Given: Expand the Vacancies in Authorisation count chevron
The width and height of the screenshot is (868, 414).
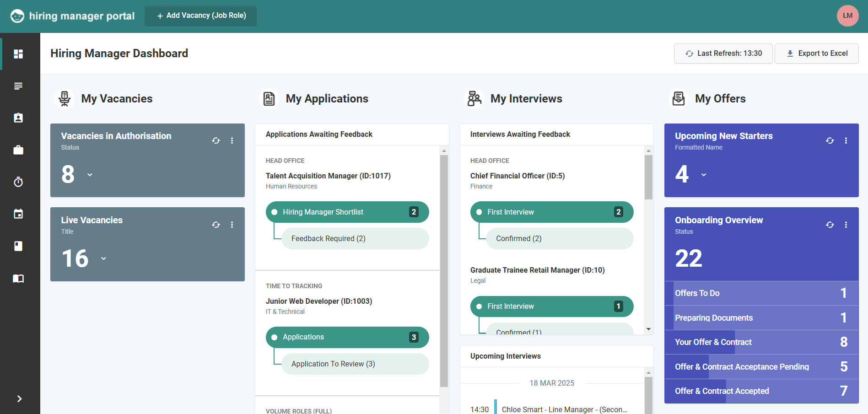Looking at the screenshot, I should 90,175.
